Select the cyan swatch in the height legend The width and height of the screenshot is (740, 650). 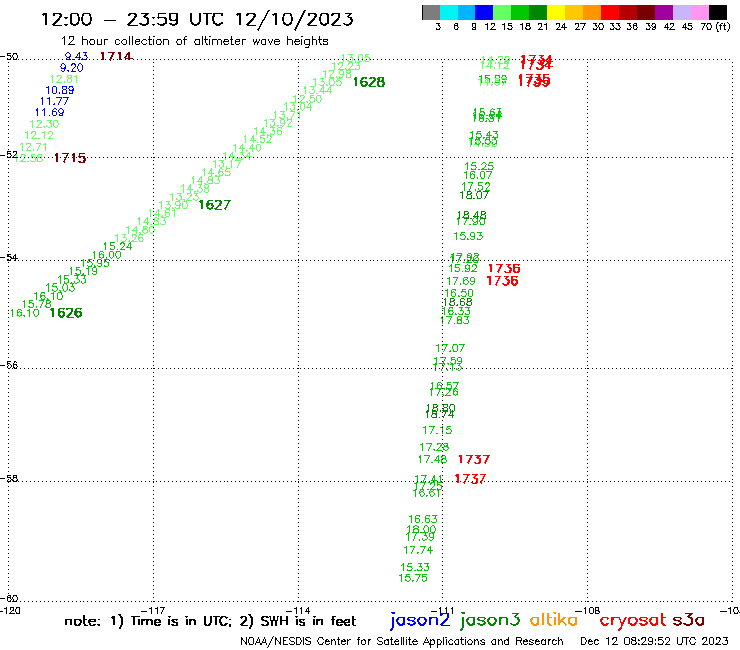pyautogui.click(x=449, y=12)
